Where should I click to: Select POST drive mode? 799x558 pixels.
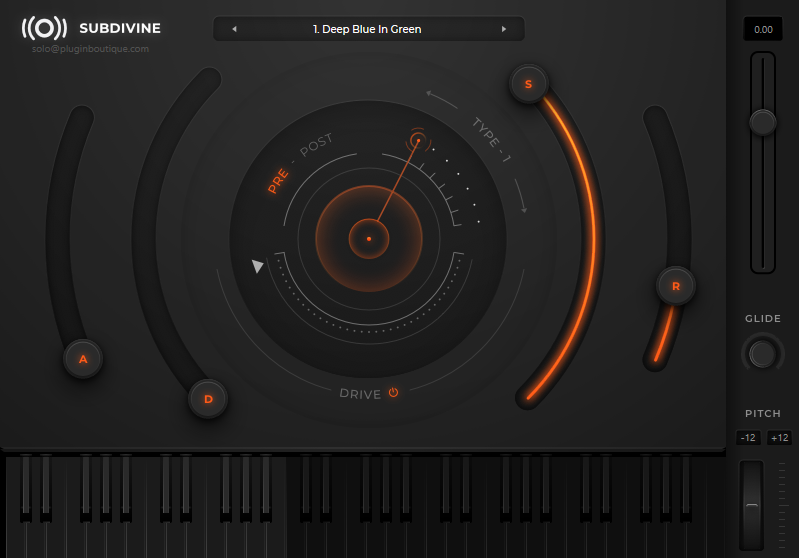[x=316, y=145]
